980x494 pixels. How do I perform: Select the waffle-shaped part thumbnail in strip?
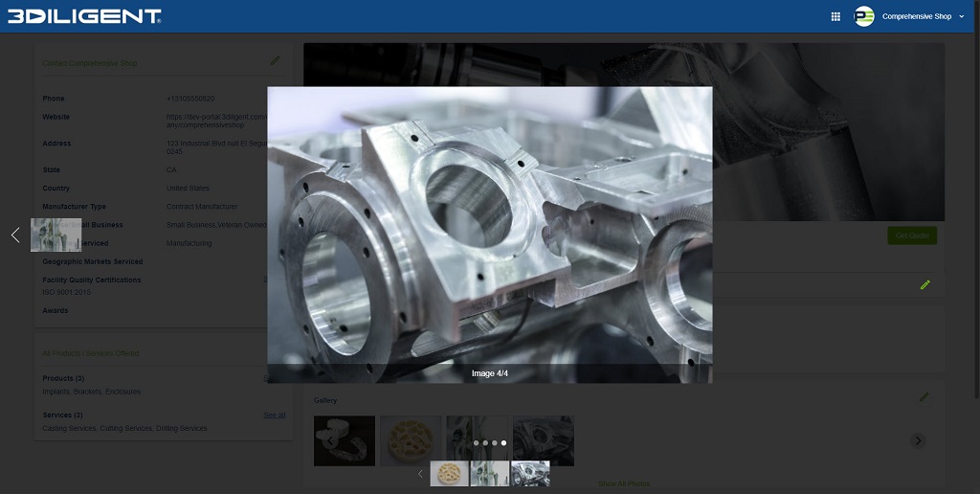(x=449, y=473)
